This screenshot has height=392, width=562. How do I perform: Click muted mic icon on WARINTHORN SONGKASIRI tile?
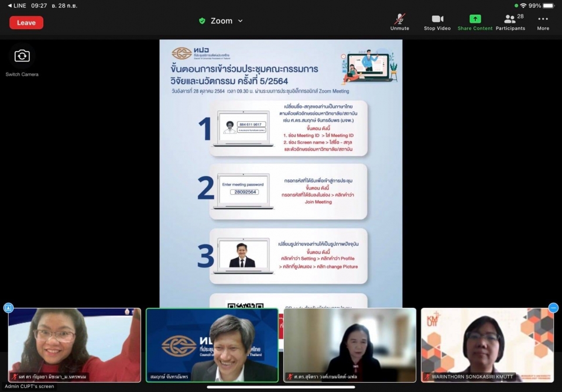(427, 377)
